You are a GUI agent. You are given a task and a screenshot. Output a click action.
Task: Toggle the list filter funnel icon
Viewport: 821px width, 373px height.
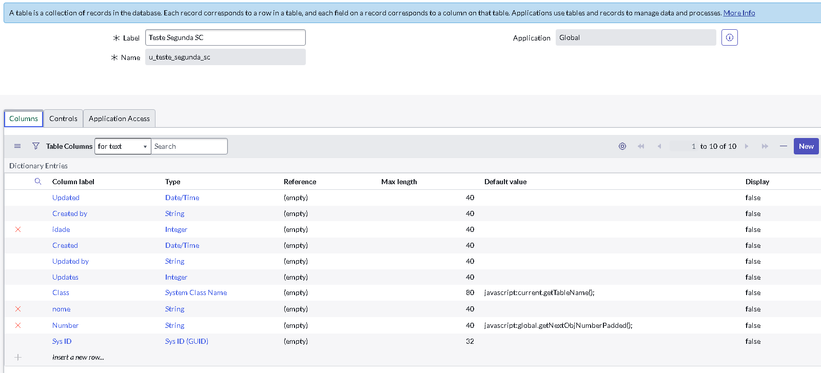coord(36,146)
